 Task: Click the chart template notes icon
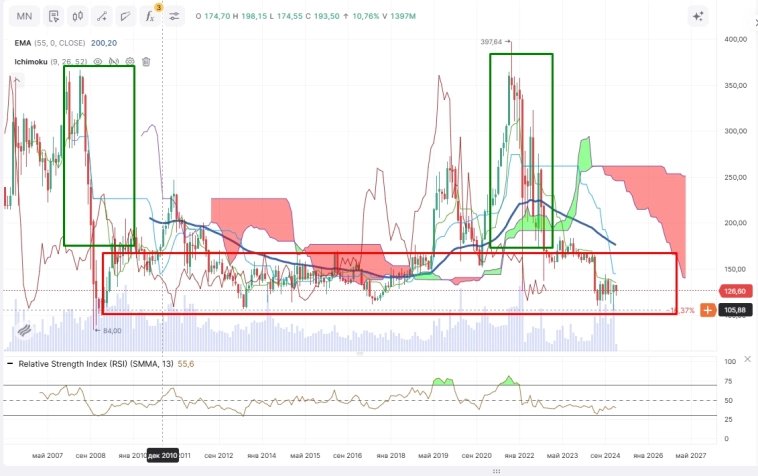tap(53, 16)
